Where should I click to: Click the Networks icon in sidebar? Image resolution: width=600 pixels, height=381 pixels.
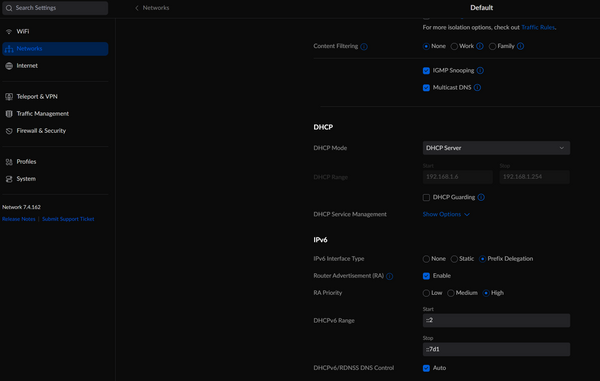[9, 49]
